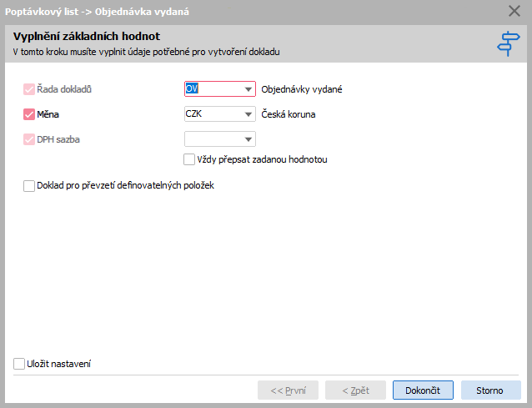532x408 pixels.
Task: Click into the OV document series field
Action: 213,89
